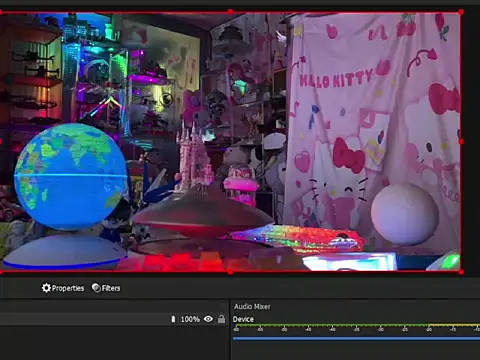Select the right-edge middle red transform handle
Screen dimensions: 480x360
(x=461, y=142)
